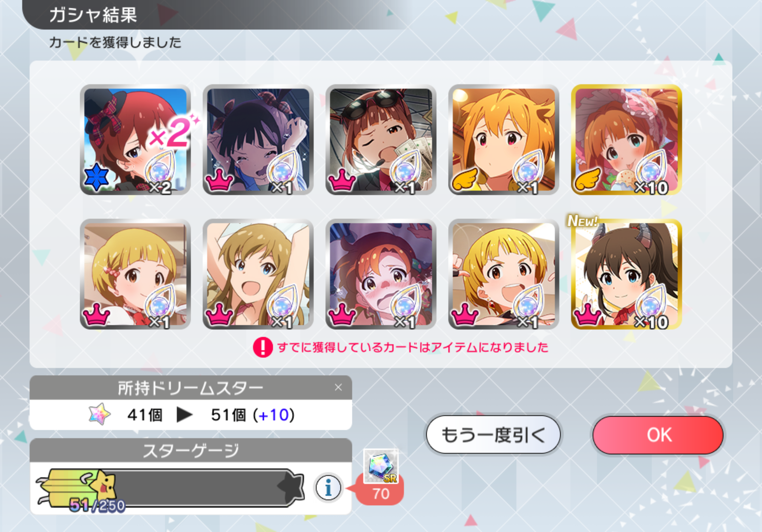The height and width of the screenshot is (532, 762).
Task: Select the red-haired card with ×2 bonus
Action: point(135,140)
